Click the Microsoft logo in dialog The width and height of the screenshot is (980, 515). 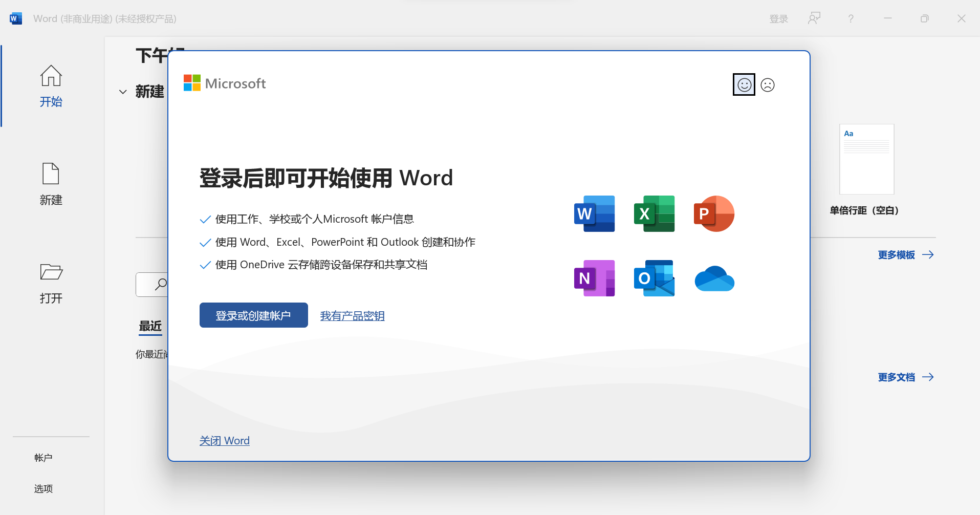coord(225,83)
